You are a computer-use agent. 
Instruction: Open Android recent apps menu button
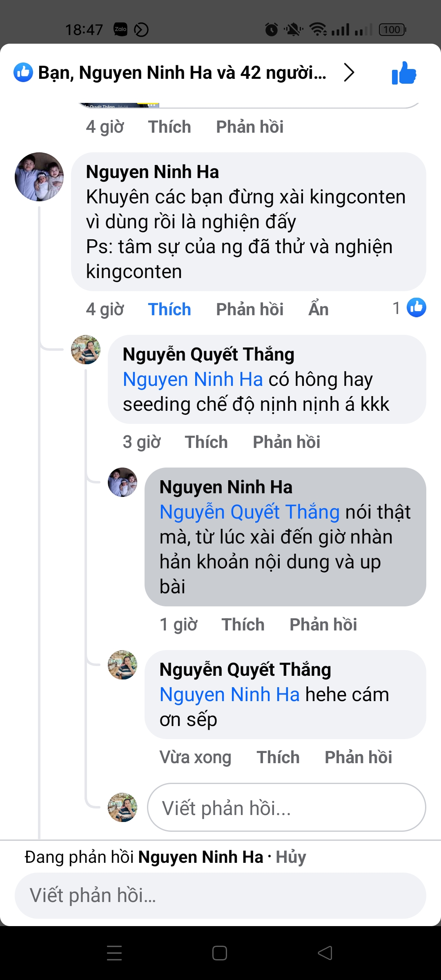[x=114, y=953]
